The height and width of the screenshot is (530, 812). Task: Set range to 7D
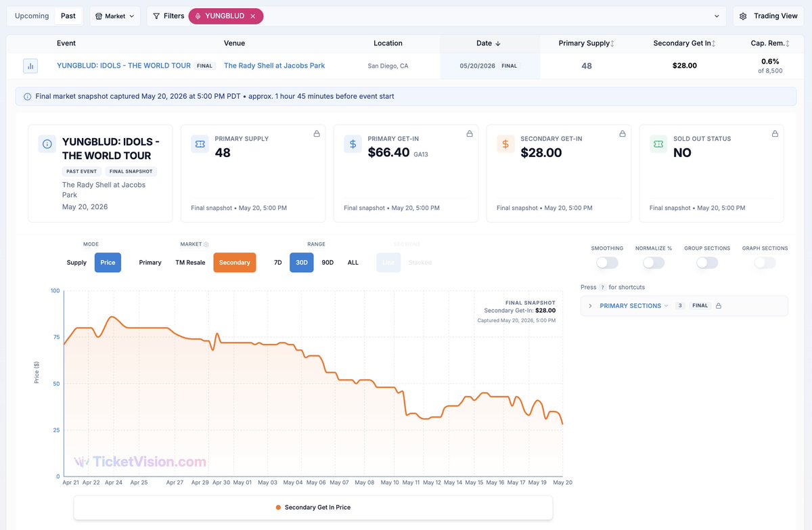(278, 263)
